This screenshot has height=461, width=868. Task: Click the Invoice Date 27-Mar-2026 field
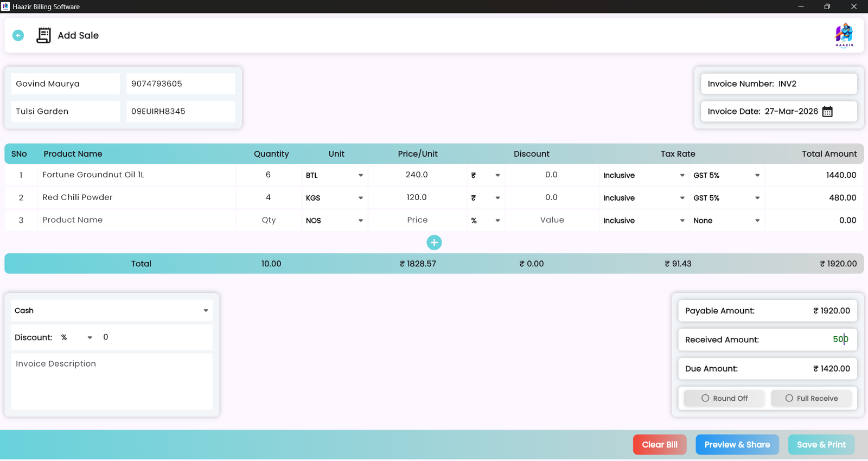coord(779,111)
